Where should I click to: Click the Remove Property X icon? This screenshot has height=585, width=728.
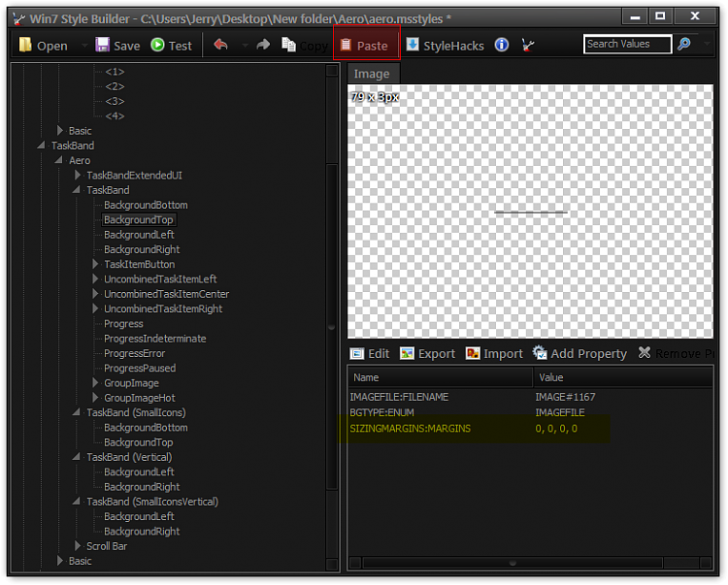pyautogui.click(x=645, y=353)
